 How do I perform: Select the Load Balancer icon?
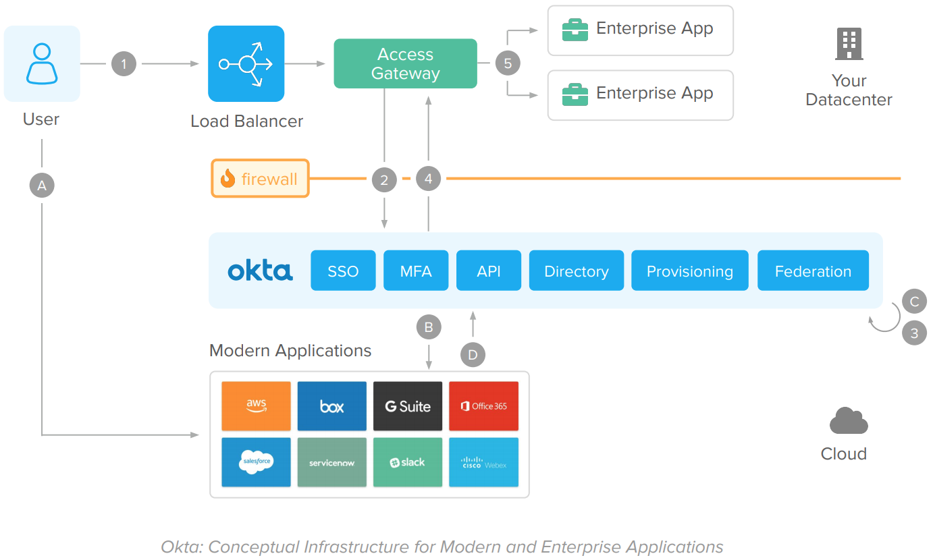tap(246, 63)
